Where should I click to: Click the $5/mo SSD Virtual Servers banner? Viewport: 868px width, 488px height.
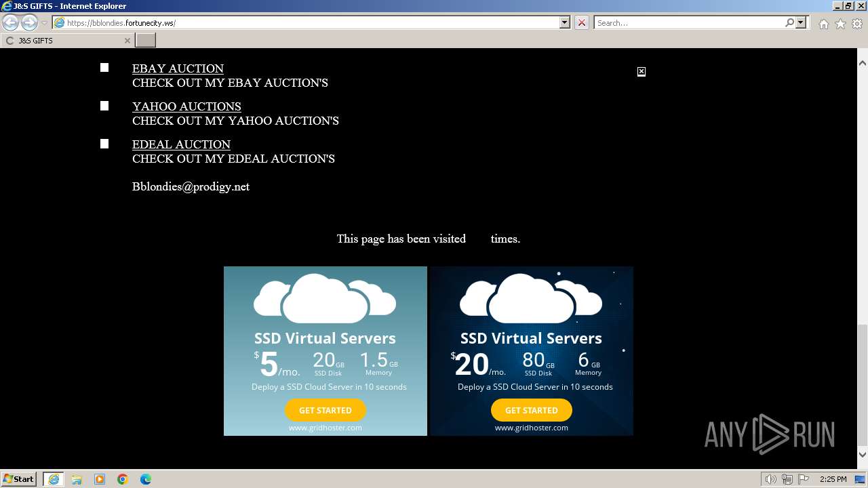point(325,351)
